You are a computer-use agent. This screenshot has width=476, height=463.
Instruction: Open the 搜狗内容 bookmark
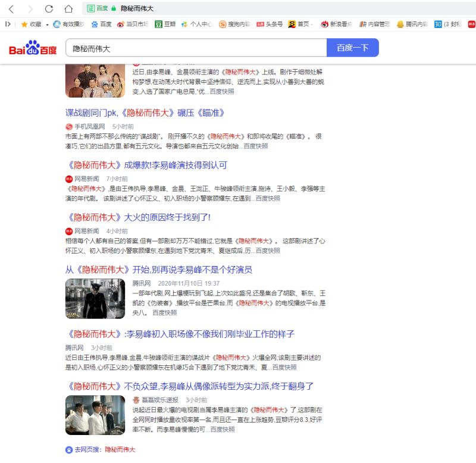pos(234,24)
